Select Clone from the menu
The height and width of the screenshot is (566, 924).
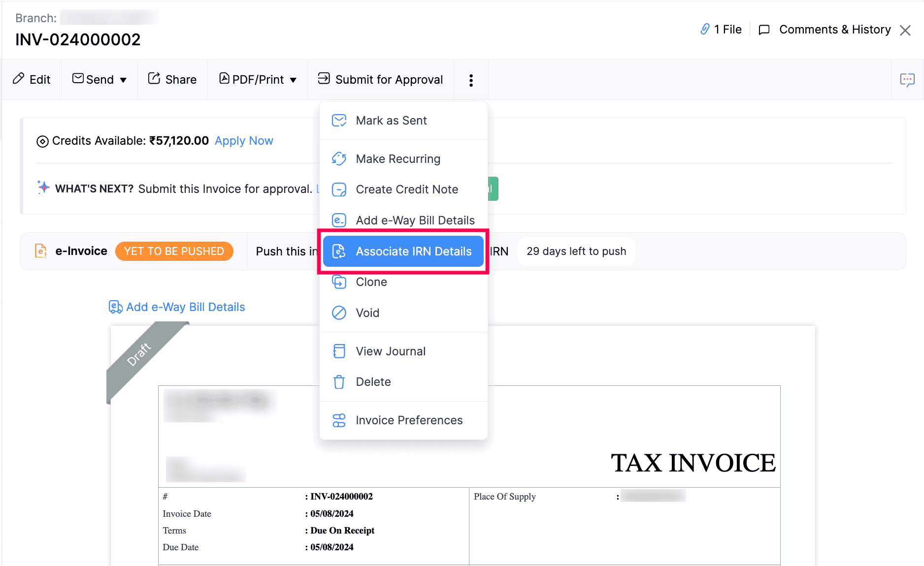371,282
